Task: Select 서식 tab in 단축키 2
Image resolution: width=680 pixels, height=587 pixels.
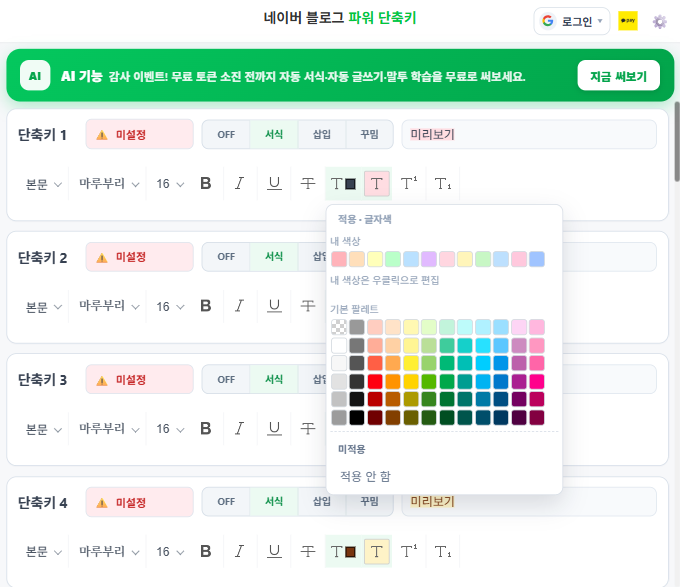Action: (x=274, y=257)
